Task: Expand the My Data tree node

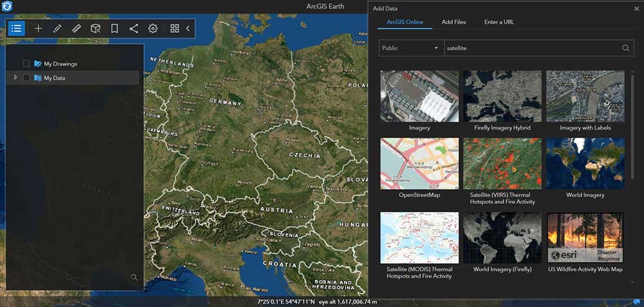Action: 15,77
